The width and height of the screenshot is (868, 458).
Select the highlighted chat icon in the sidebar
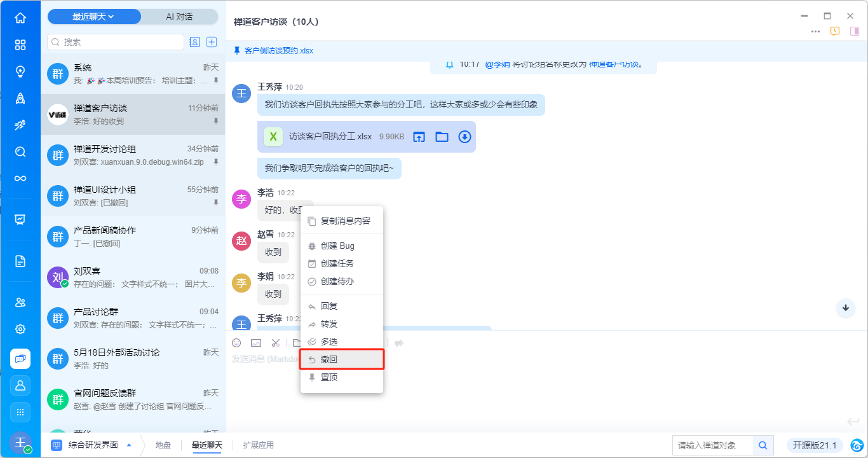[x=20, y=359]
